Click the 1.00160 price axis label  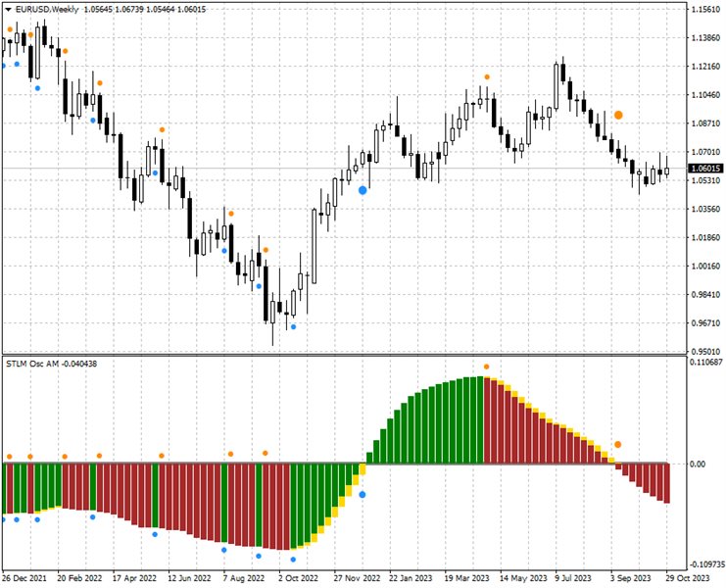pos(705,266)
